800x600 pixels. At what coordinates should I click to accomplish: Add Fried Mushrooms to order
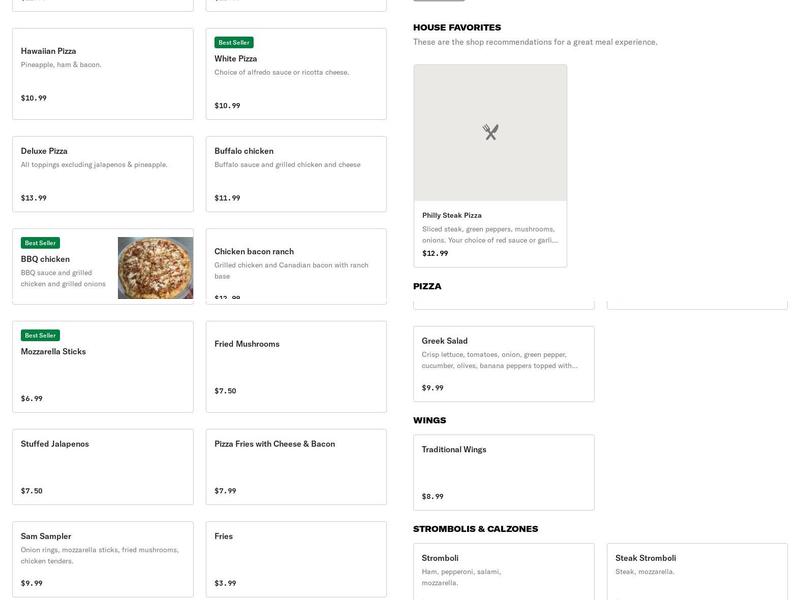pos(296,366)
